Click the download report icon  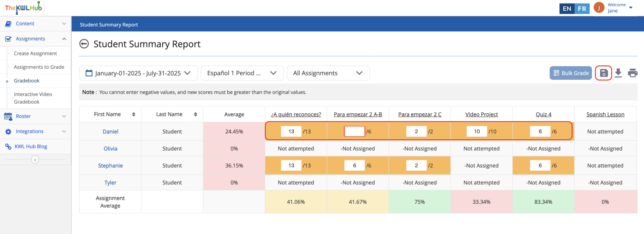coord(618,73)
